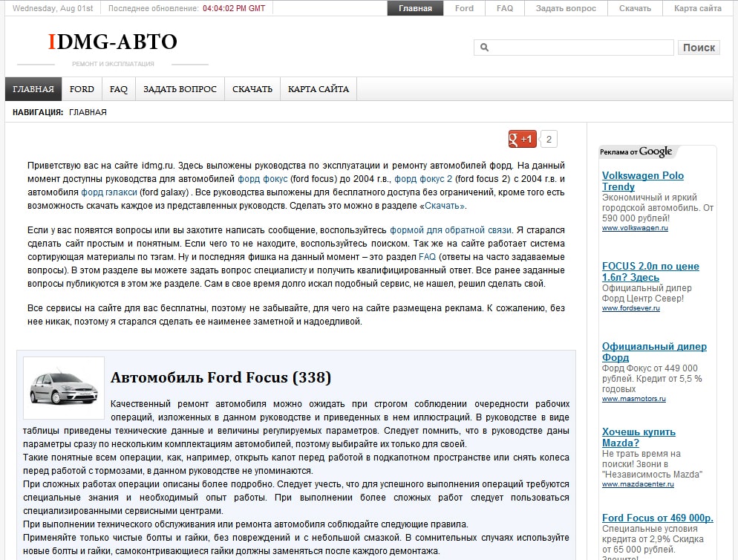The width and height of the screenshot is (738, 560).
Task: Click the last update time 04:04:02 PM GMT
Action: click(234, 8)
